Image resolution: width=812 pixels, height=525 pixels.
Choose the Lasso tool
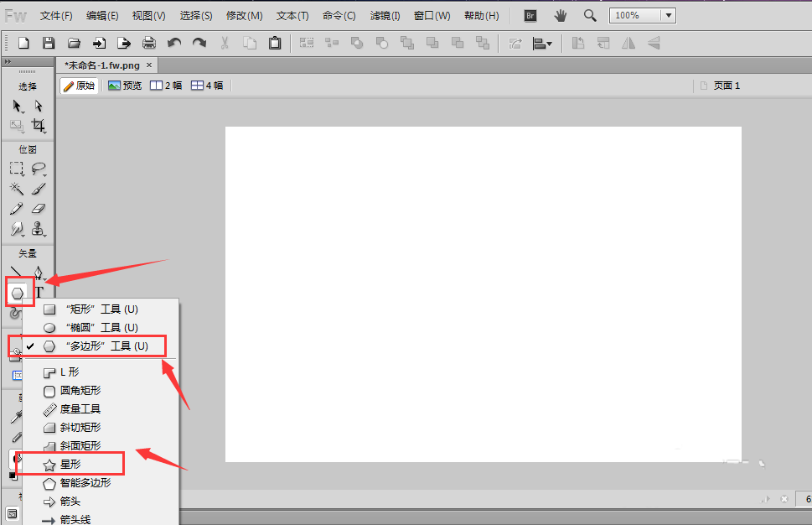39,169
